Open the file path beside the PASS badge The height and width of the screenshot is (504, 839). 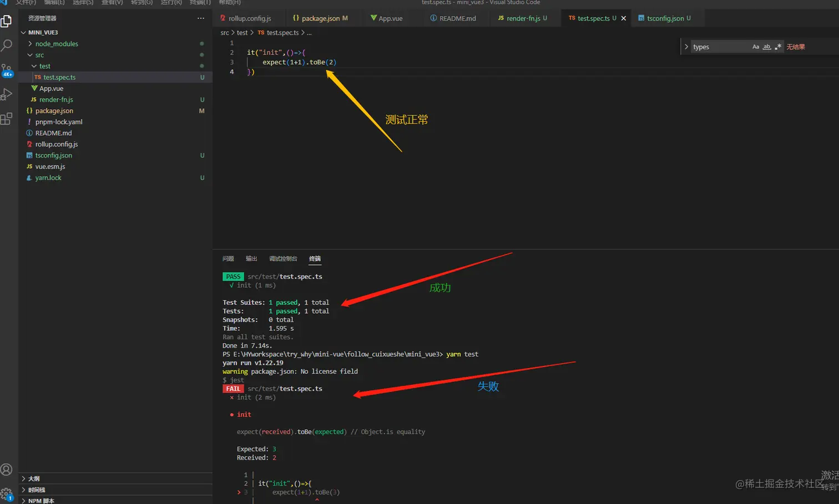click(285, 277)
